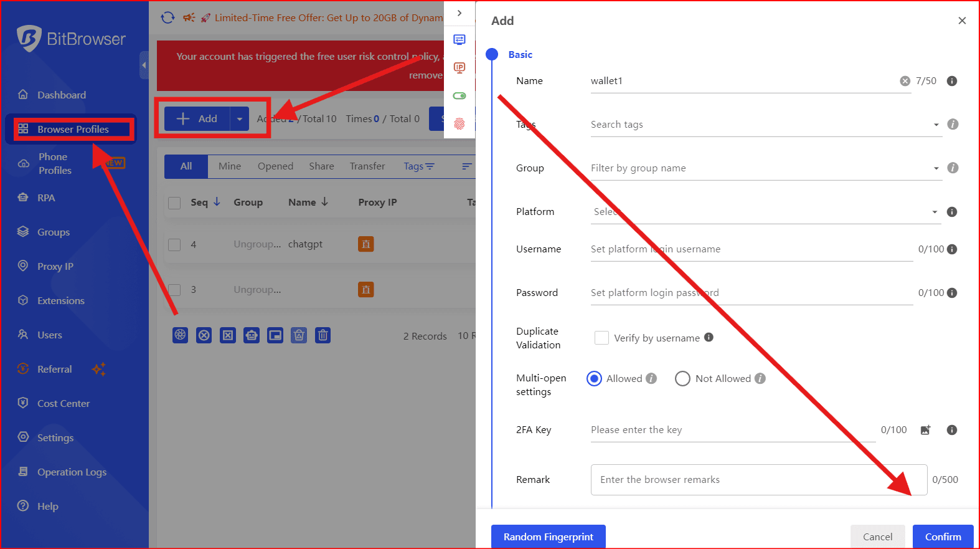Screen dimensions: 980x549
Task: Click the info icon beside Platform
Action: point(951,212)
